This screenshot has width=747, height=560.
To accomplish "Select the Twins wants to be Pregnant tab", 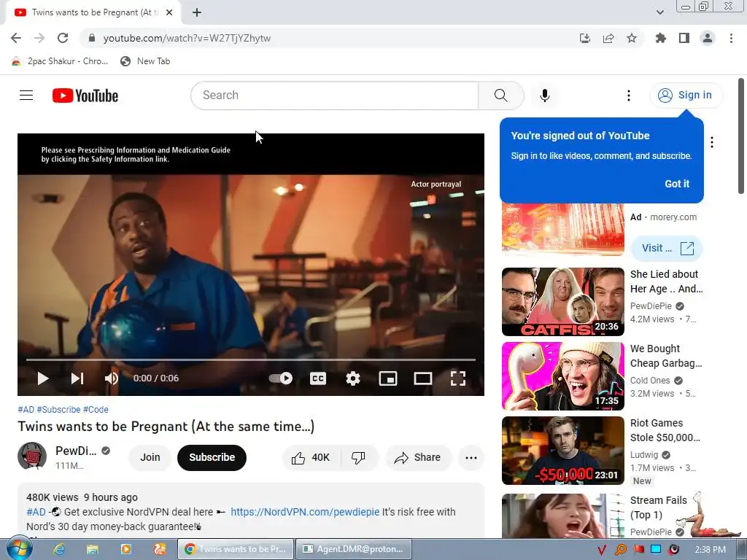I will tap(93, 13).
